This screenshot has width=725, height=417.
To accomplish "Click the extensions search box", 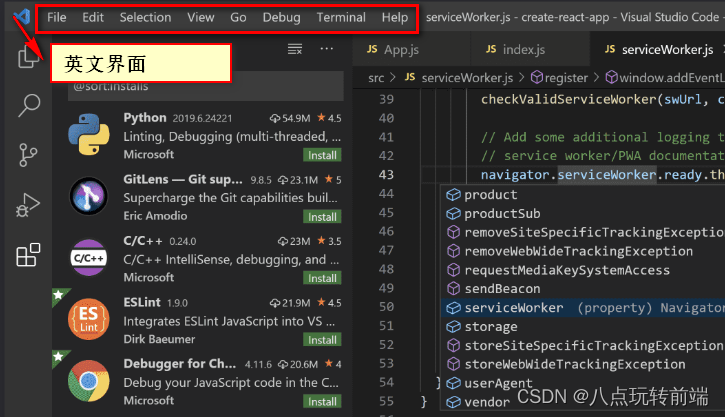I will [206, 86].
